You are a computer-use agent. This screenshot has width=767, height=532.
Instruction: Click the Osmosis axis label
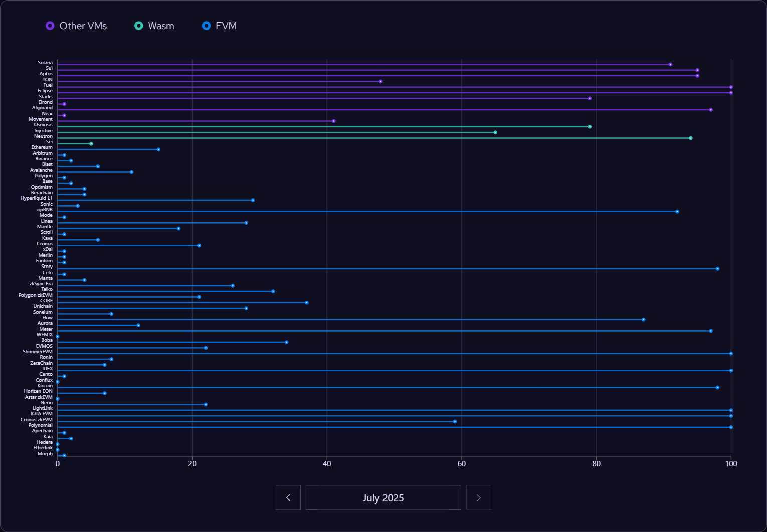(43, 125)
